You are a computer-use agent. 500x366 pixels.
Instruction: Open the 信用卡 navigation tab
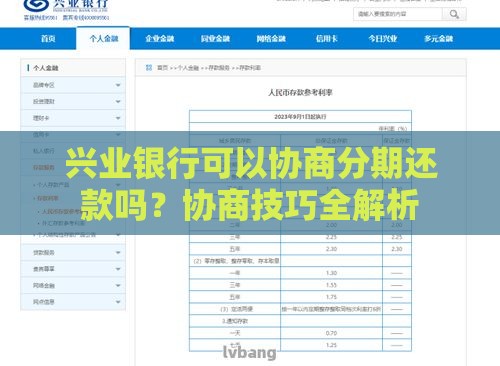[x=327, y=39]
